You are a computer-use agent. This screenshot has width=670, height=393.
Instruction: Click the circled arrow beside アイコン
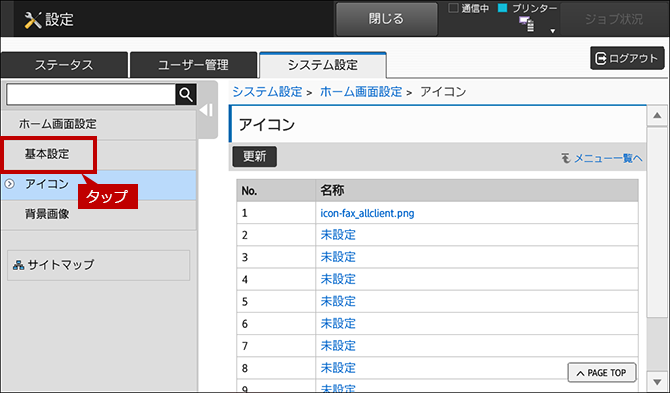pyautogui.click(x=9, y=184)
